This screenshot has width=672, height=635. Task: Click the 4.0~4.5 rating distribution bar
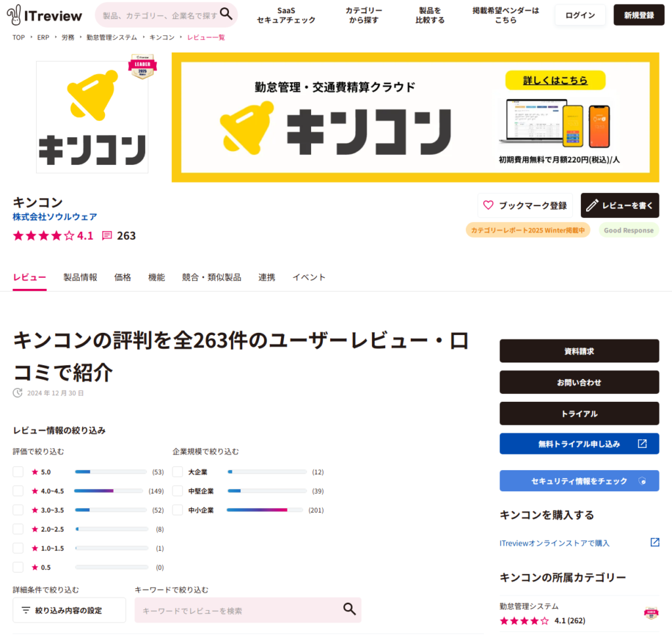(x=109, y=491)
